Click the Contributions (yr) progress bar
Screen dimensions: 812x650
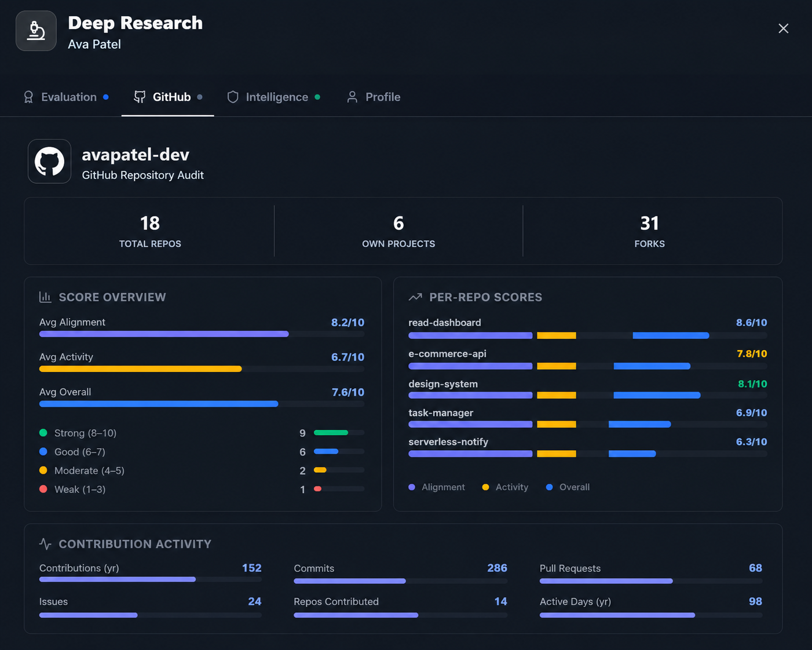coord(151,579)
